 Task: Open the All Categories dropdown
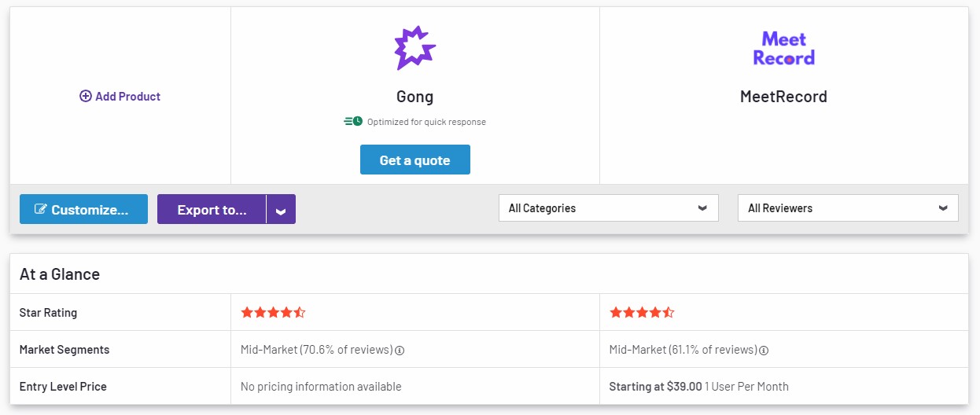click(609, 208)
